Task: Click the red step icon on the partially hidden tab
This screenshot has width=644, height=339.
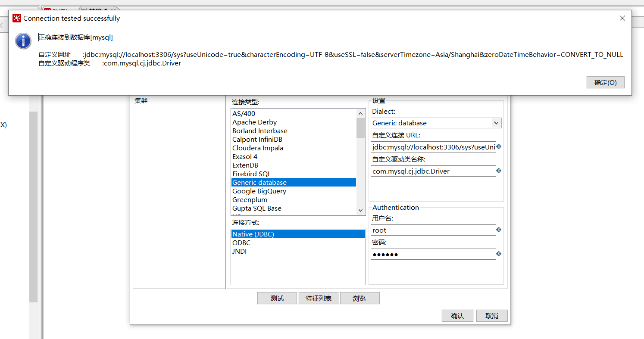Action: [47, 9]
